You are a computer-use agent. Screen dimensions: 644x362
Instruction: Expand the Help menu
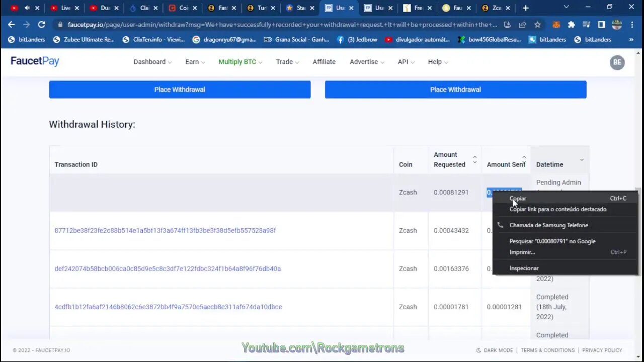click(438, 62)
